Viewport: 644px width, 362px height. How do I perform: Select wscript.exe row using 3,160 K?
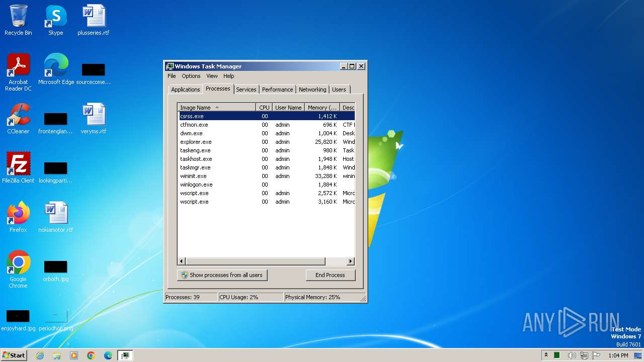pyautogui.click(x=266, y=202)
